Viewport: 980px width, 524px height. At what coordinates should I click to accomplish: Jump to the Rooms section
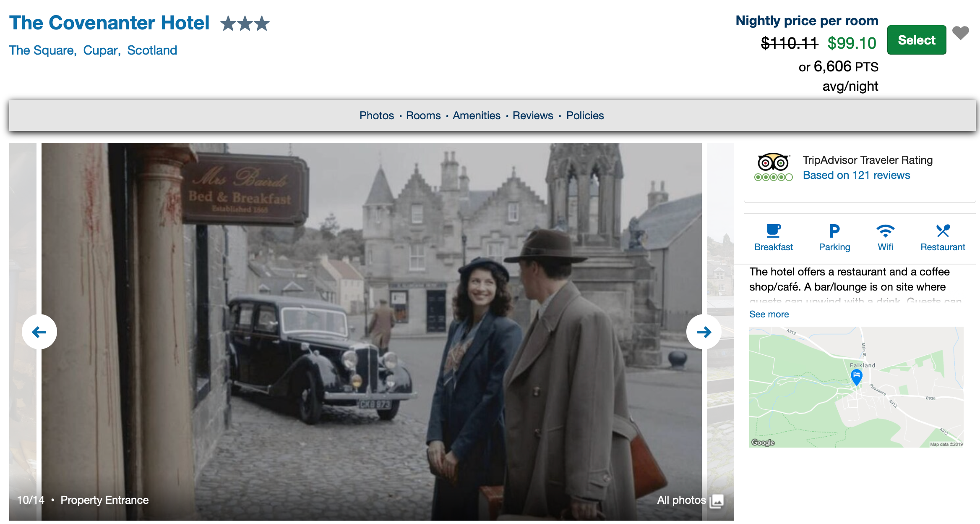[423, 115]
